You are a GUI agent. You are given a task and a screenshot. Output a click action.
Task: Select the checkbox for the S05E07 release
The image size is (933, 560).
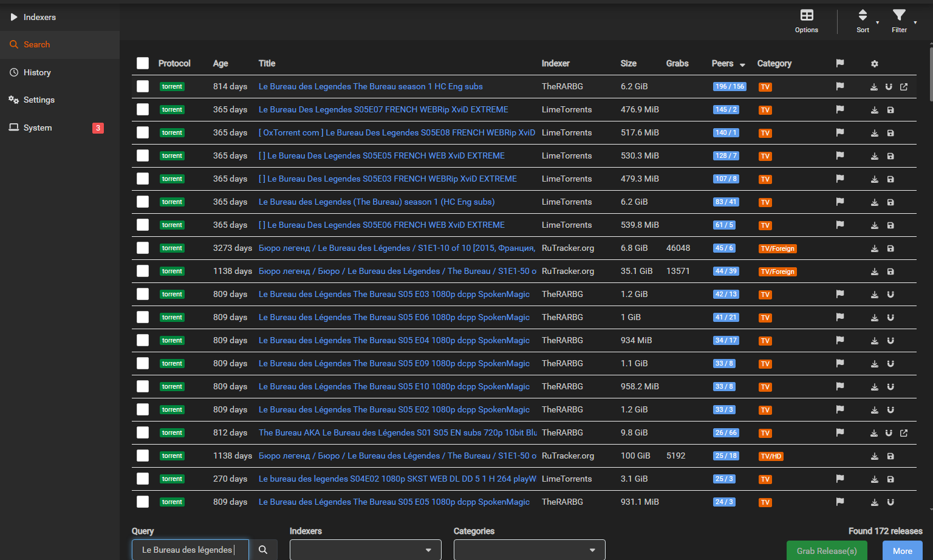click(143, 109)
